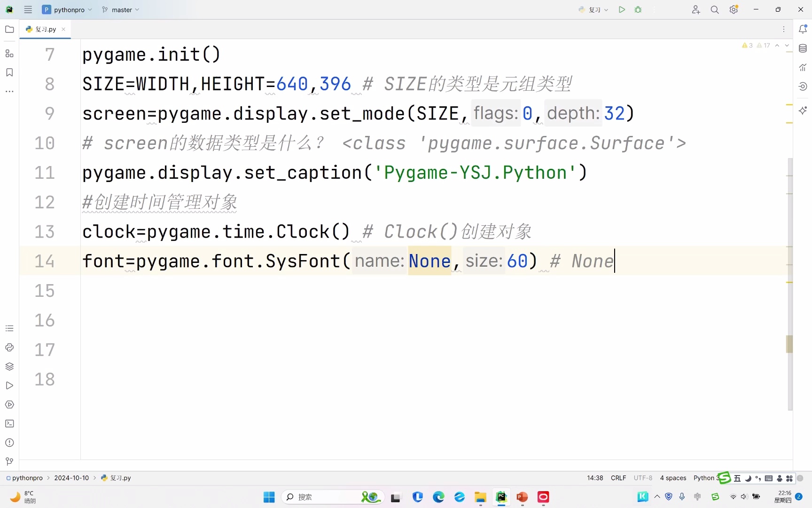Expand the pythonpro project dropdown
Viewport: 812px width, 508px height.
click(67, 9)
